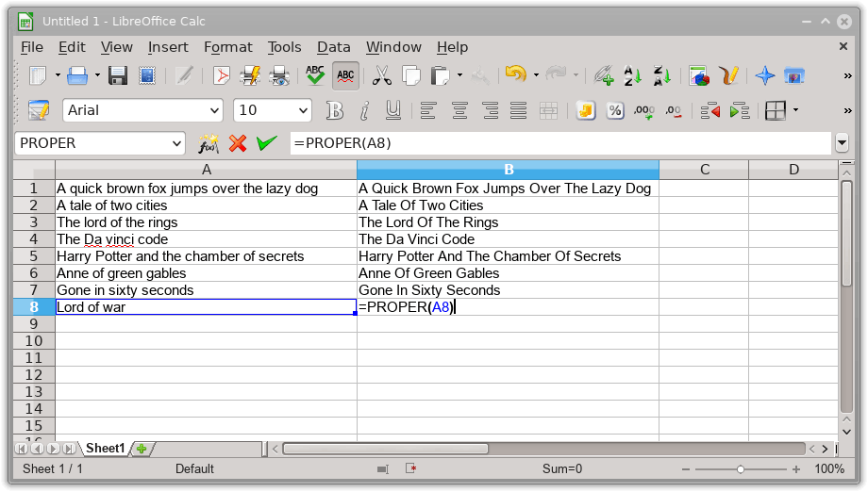Click the zoom in plus button
Image resolution: width=868 pixels, height=492 pixels.
pos(796,469)
